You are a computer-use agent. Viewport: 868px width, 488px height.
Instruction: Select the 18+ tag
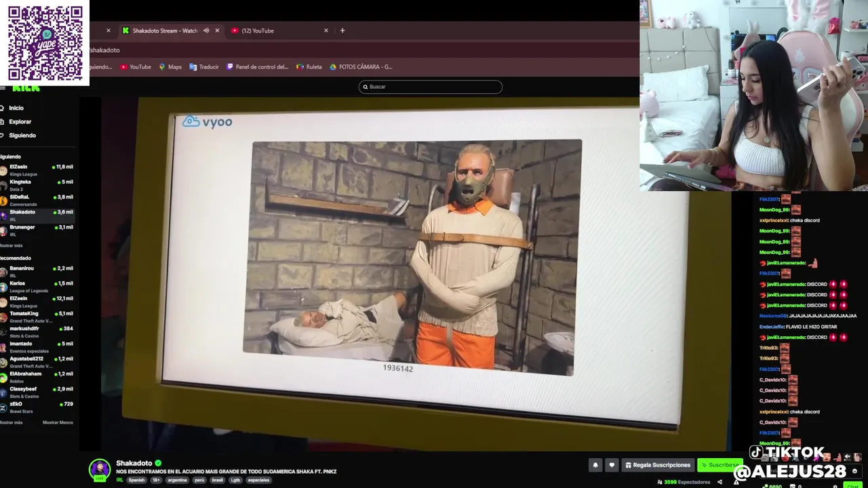pyautogui.click(x=156, y=480)
